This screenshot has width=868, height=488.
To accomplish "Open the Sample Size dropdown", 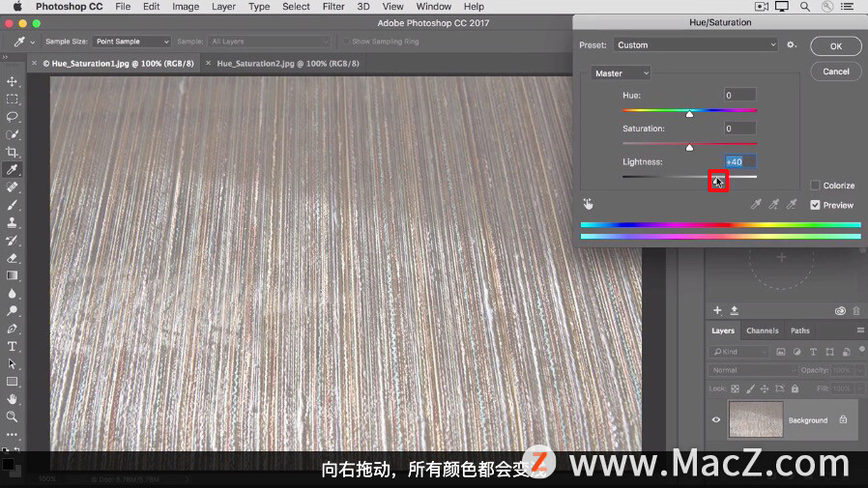I will click(131, 42).
